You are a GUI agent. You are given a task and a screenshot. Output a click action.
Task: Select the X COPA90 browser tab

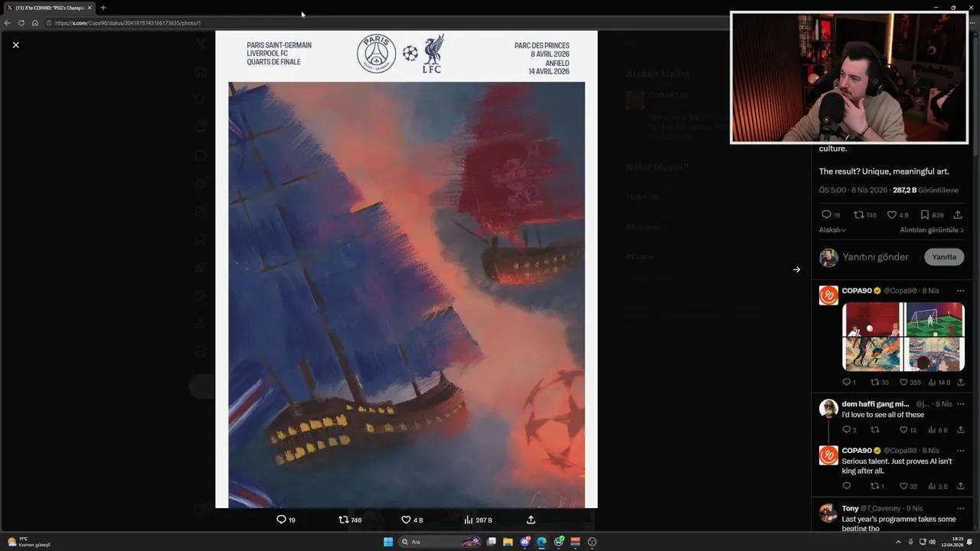49,8
